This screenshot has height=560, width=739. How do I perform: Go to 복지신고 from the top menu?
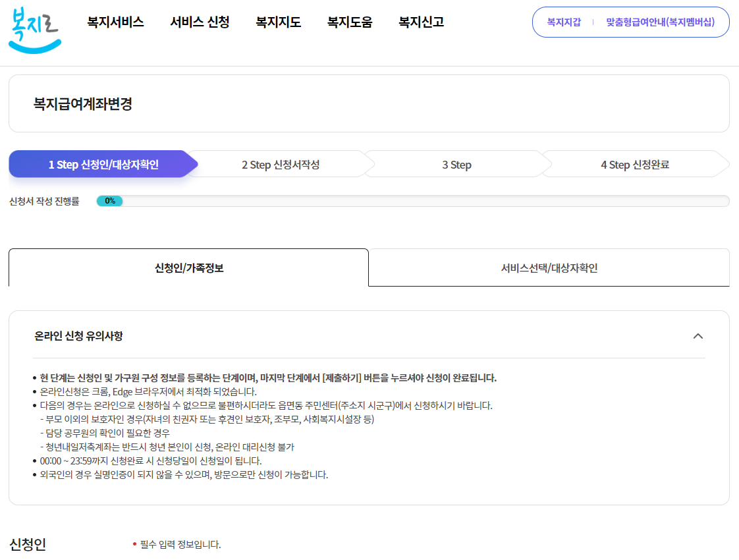pos(420,22)
